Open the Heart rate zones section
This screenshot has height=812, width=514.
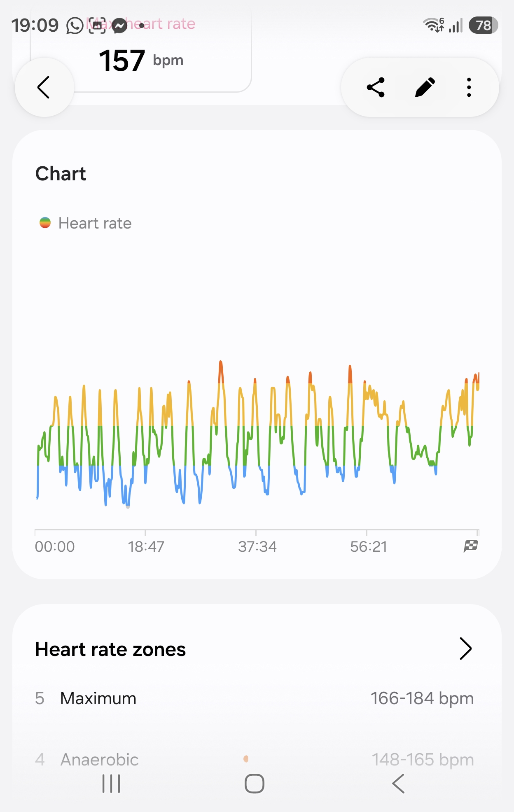[110, 649]
